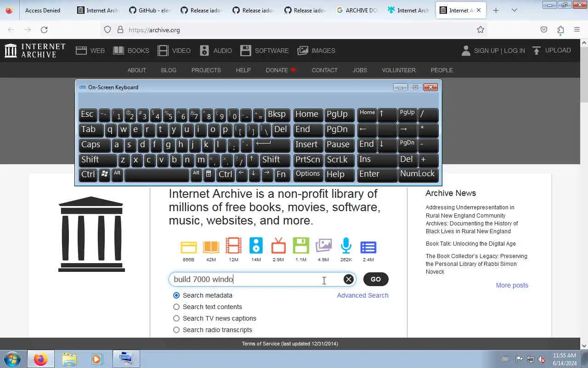
Task: Open the Video filmstrip icon in navbar
Action: (163, 51)
